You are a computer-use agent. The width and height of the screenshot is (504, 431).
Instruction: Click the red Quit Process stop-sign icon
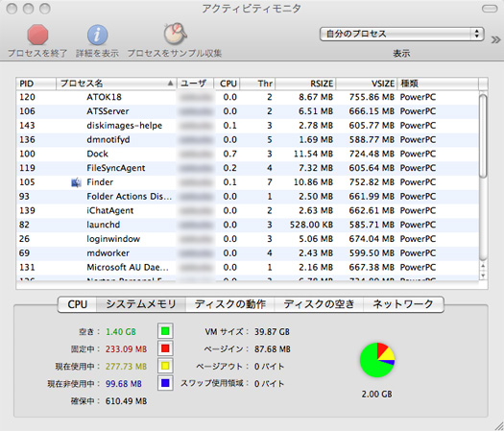point(37,35)
